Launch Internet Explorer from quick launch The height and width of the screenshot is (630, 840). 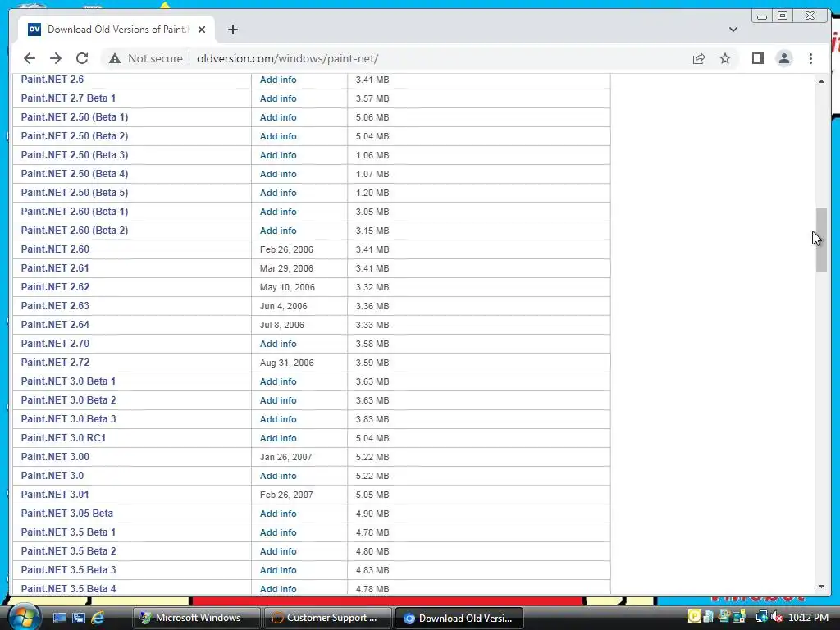(98, 618)
